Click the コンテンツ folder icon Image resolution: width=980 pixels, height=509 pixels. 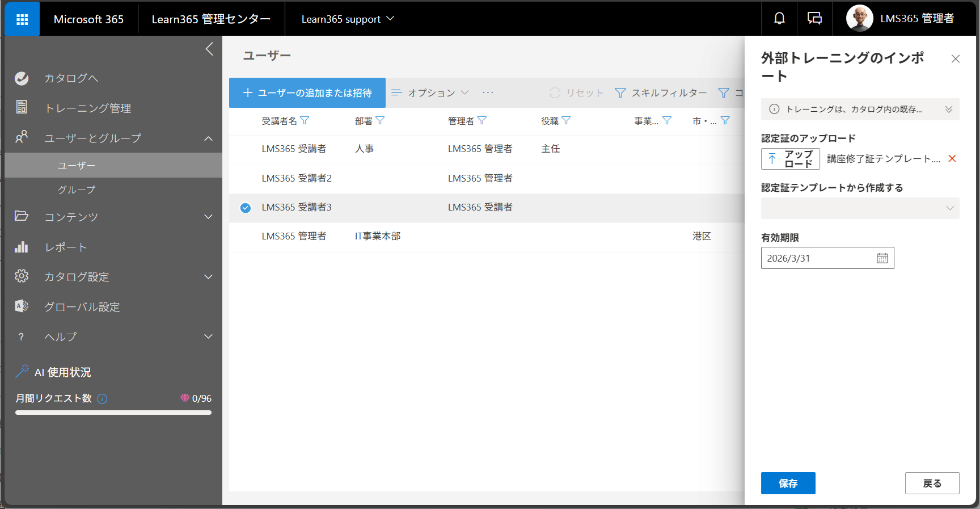coord(22,216)
